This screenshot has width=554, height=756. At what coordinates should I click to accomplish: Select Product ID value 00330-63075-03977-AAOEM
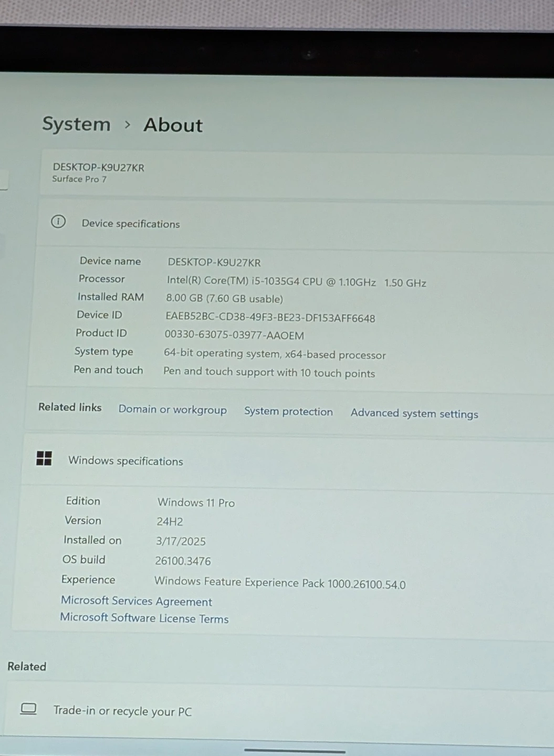pos(234,335)
